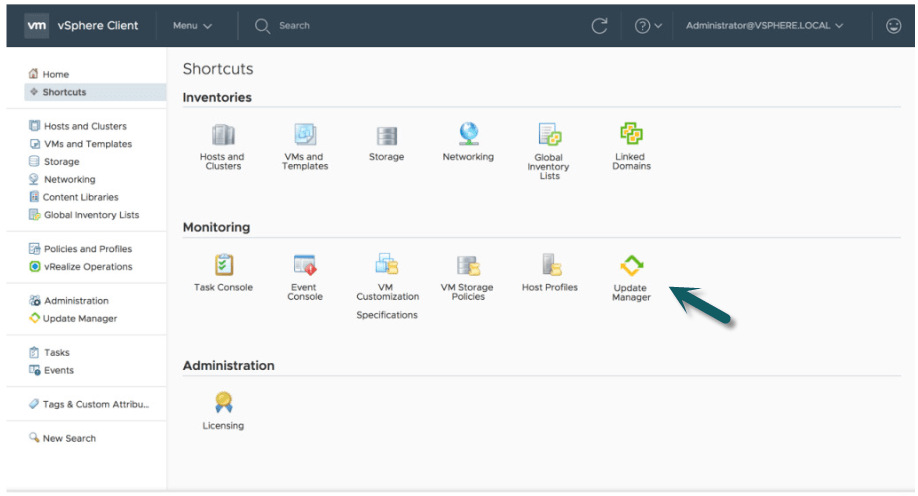Click the refresh icon in header
This screenshot has height=496, width=918.
pyautogui.click(x=600, y=26)
